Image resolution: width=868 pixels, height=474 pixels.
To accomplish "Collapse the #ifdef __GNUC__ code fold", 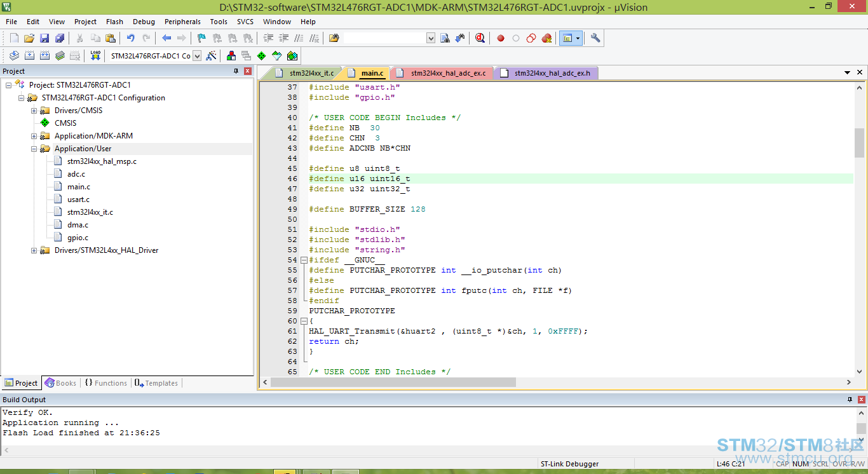I will pos(304,260).
